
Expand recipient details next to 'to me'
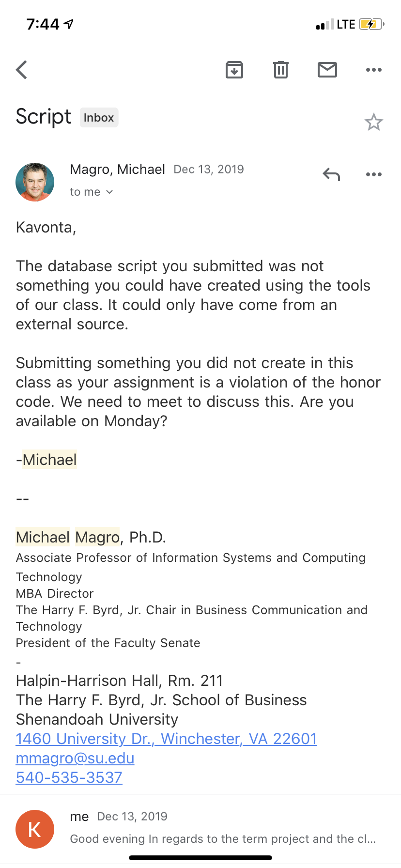click(x=109, y=192)
